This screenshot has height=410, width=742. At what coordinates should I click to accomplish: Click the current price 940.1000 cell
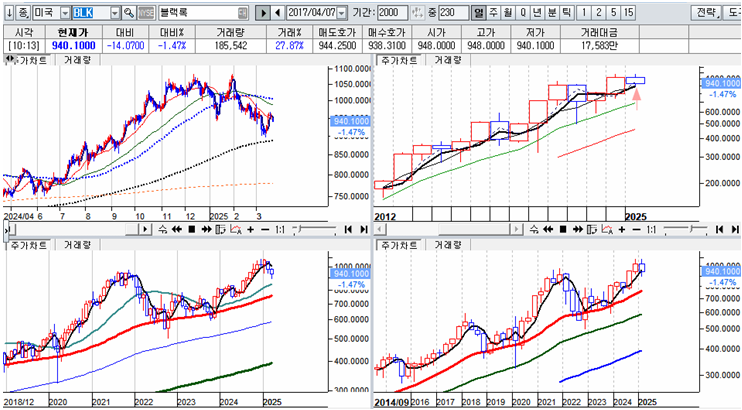73,46
